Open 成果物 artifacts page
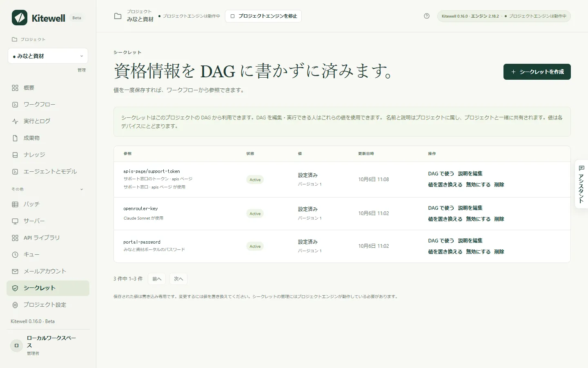Viewport: 588px width, 368px height. (x=48, y=138)
